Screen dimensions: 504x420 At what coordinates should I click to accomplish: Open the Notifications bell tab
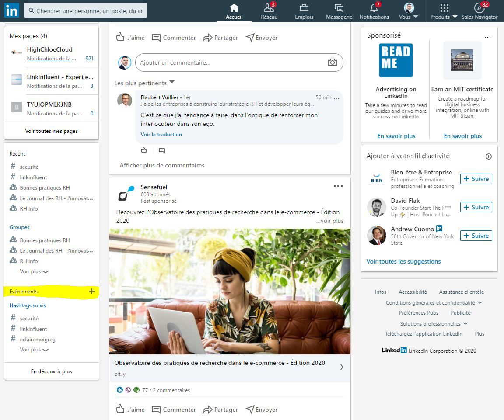(x=374, y=11)
